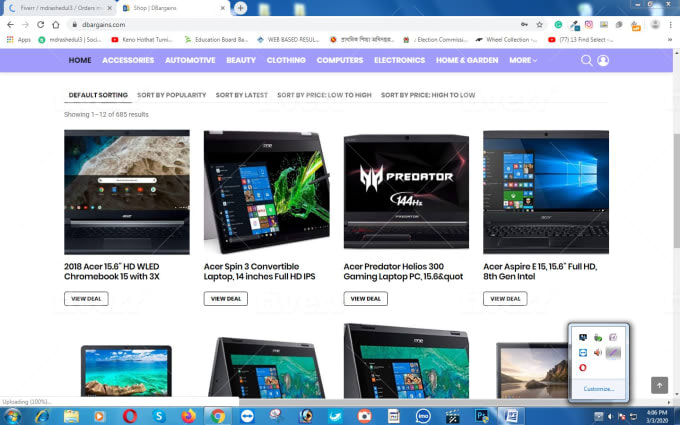The width and height of the screenshot is (680, 425).
Task: Click the saved password key icon
Action: [x=524, y=25]
